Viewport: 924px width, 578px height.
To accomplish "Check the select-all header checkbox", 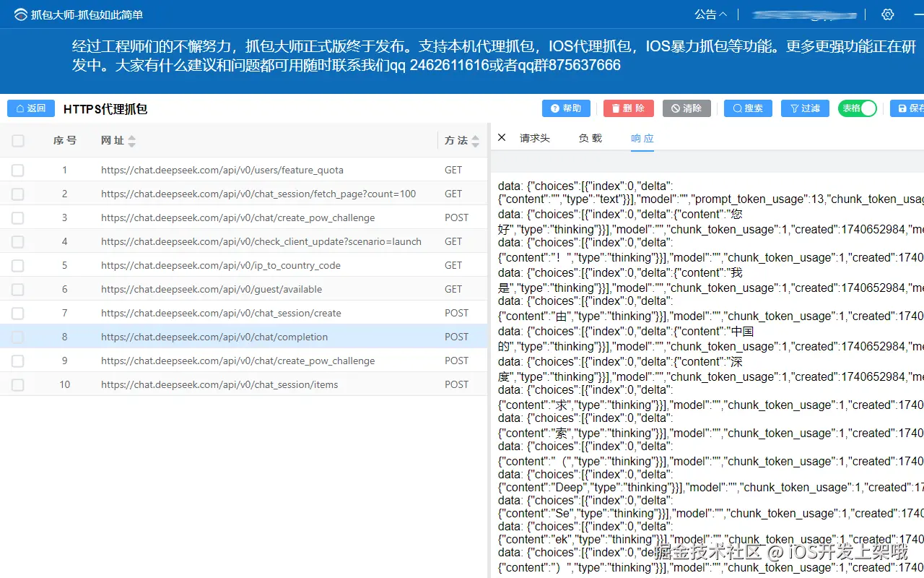I will pos(18,141).
